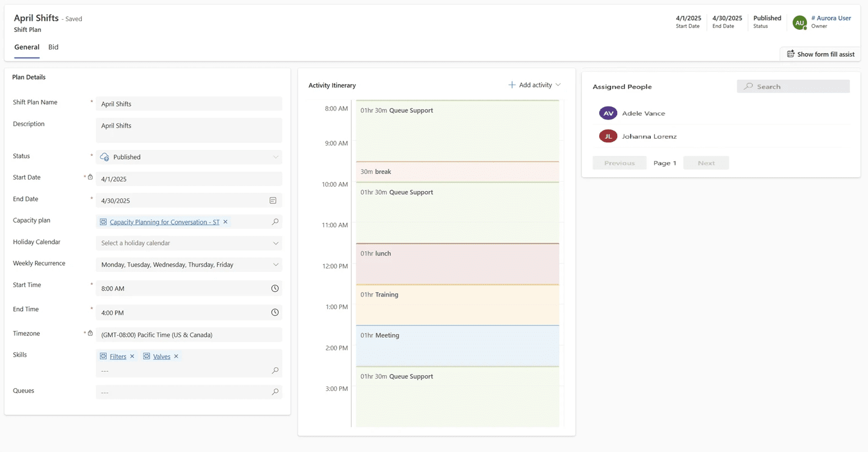Click the Show form fill assist button

click(820, 54)
